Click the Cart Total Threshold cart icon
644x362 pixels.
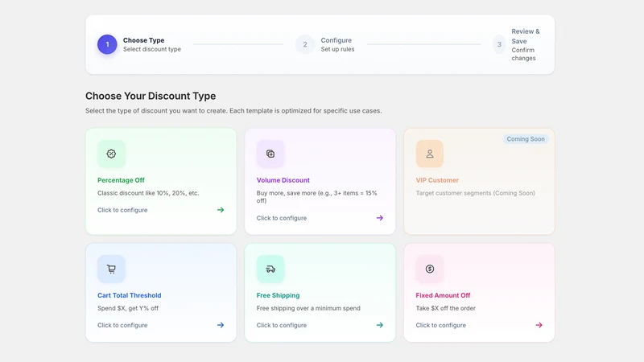pyautogui.click(x=111, y=269)
